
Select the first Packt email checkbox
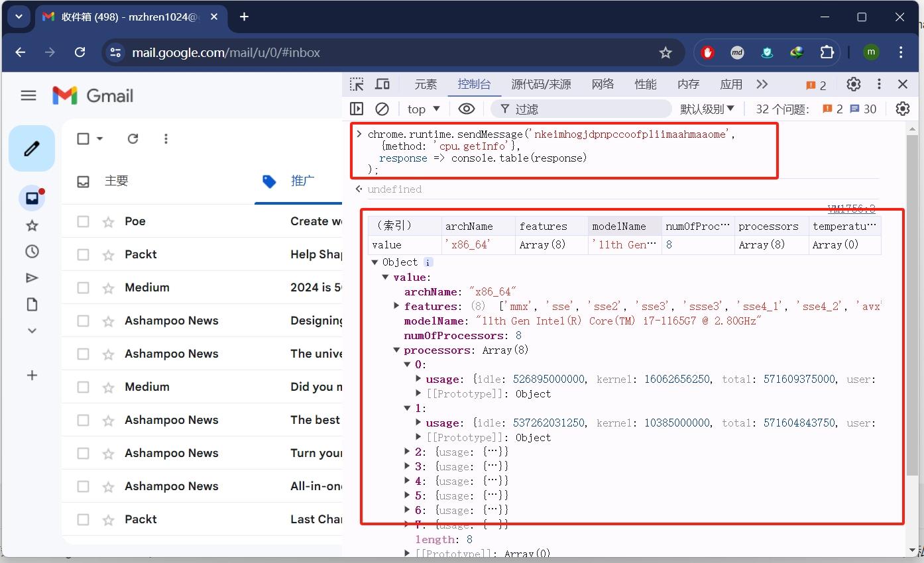(x=83, y=254)
